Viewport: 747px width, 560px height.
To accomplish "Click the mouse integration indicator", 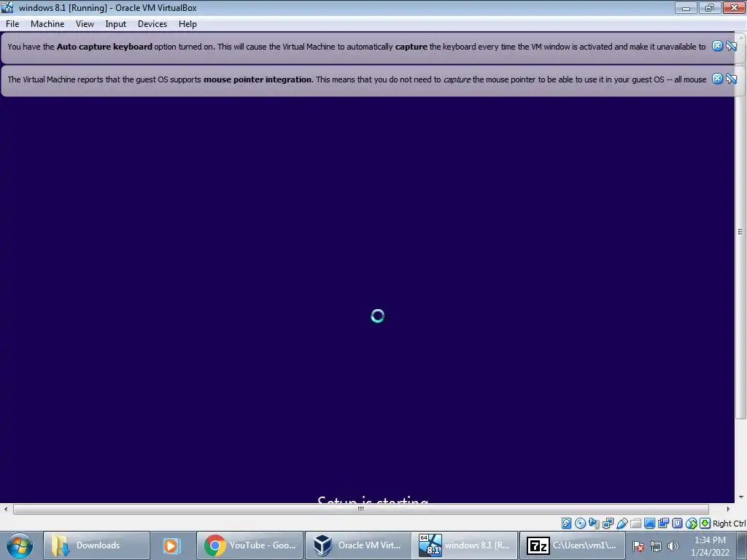I will click(x=692, y=524).
